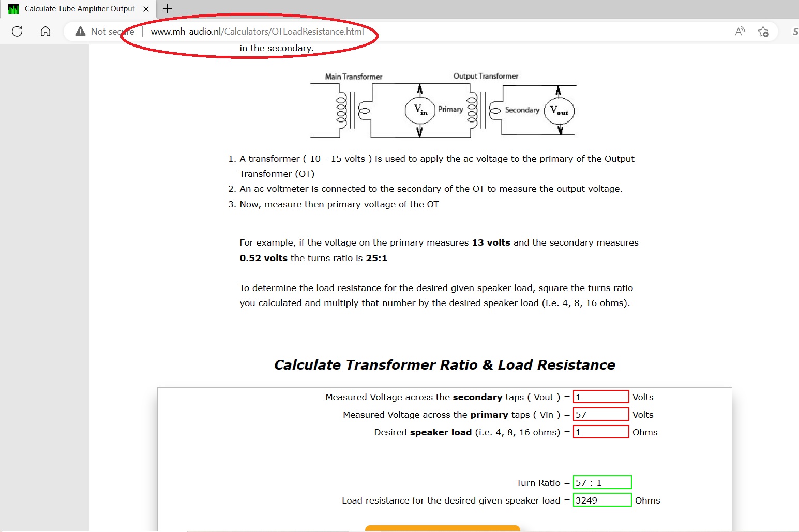Image resolution: width=799 pixels, height=532 pixels.
Task: Click the primary taps Vin input field
Action: (601, 414)
